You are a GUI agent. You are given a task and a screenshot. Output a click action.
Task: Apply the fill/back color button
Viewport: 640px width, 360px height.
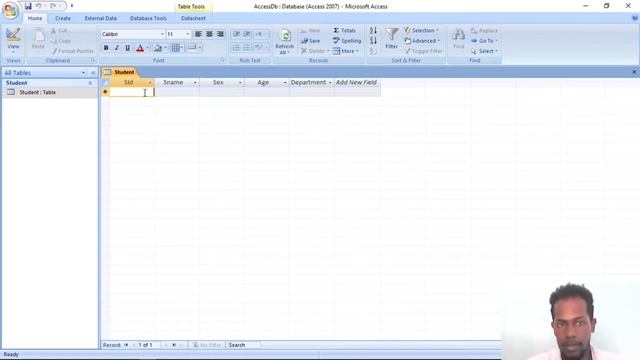(x=158, y=48)
